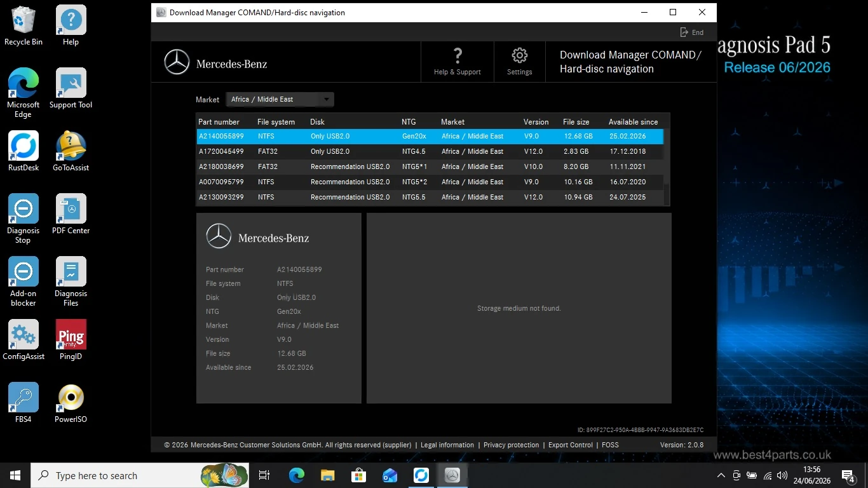Open notification center with 4 notifications

click(848, 475)
